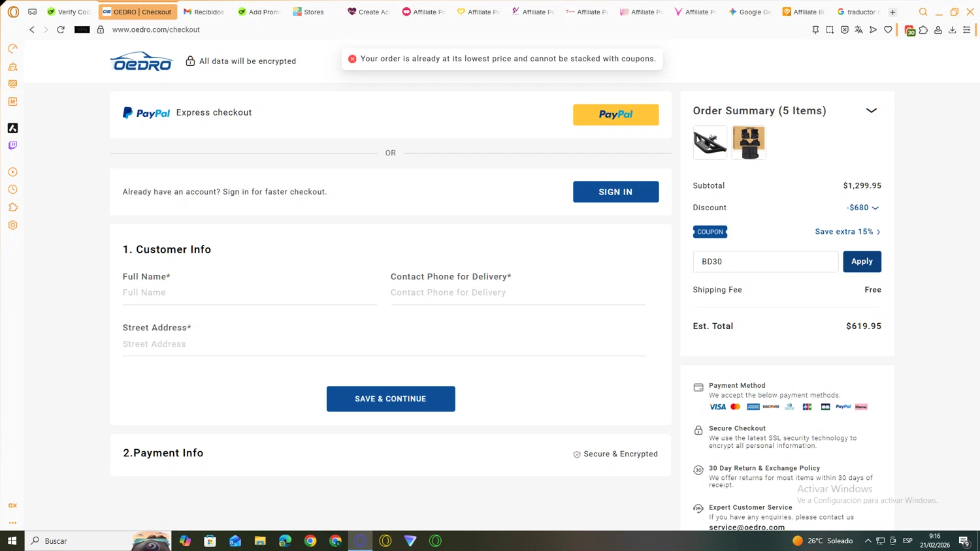Viewport: 980px width, 551px height.
Task: Click the SIGN IN button
Action: pos(615,192)
